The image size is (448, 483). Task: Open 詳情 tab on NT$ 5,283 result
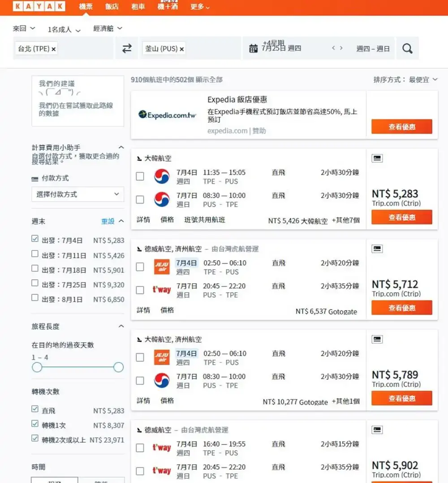(143, 220)
